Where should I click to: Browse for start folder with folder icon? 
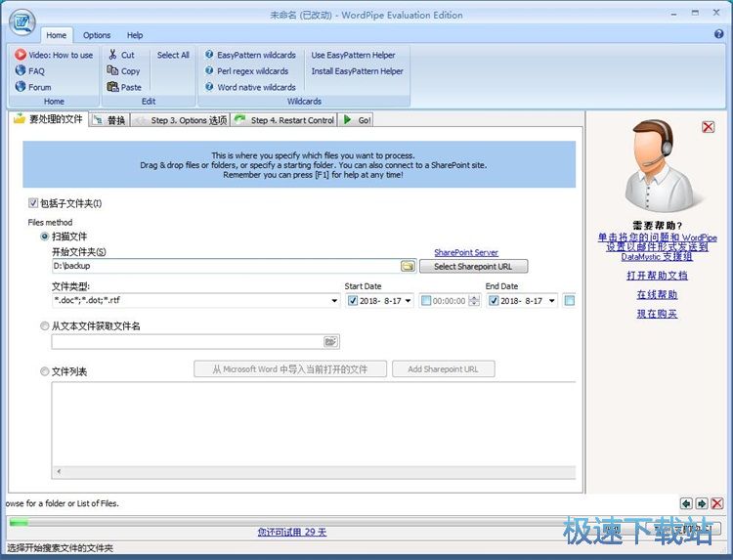click(408, 266)
